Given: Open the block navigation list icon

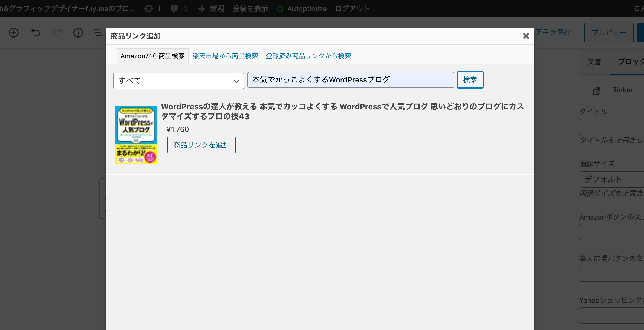Looking at the screenshot, I should (x=98, y=33).
